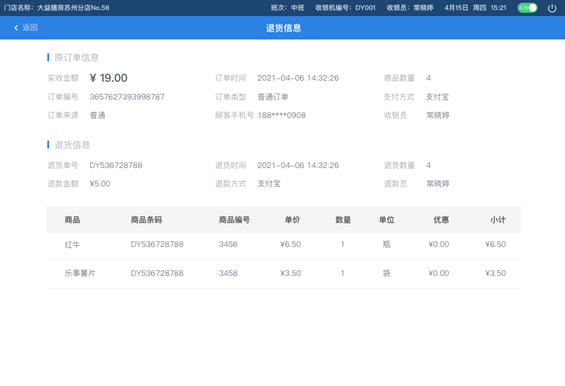Click the 单位 column header
The height and width of the screenshot is (386, 565).
[386, 219]
